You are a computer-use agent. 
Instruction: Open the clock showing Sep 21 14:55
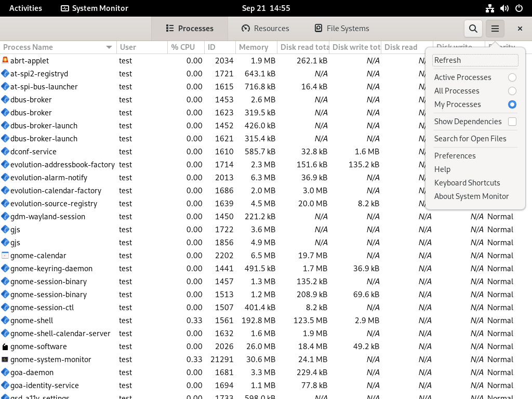click(266, 8)
